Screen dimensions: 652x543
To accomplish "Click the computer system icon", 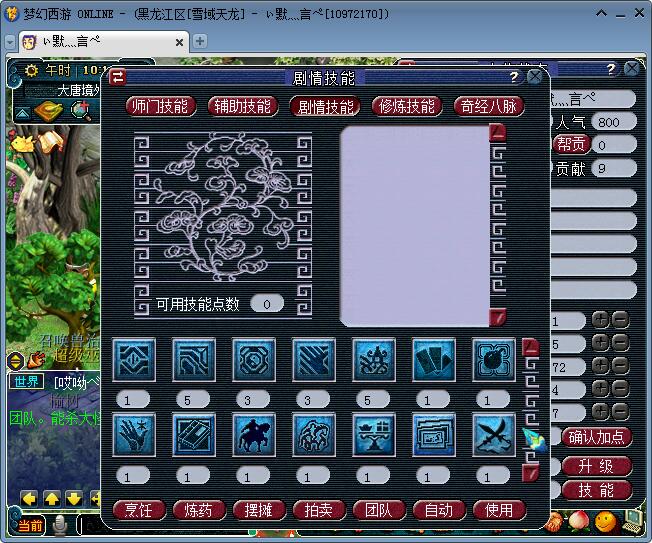I will [632, 521].
